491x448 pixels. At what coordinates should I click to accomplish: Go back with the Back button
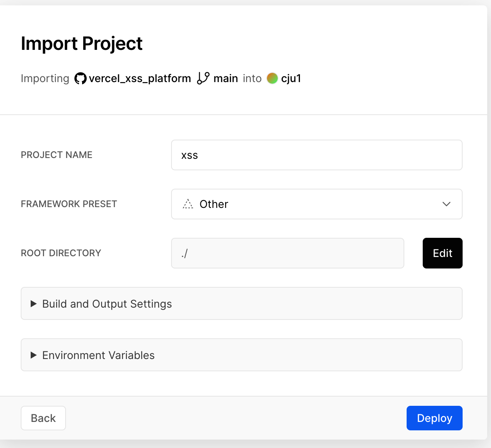pos(43,418)
